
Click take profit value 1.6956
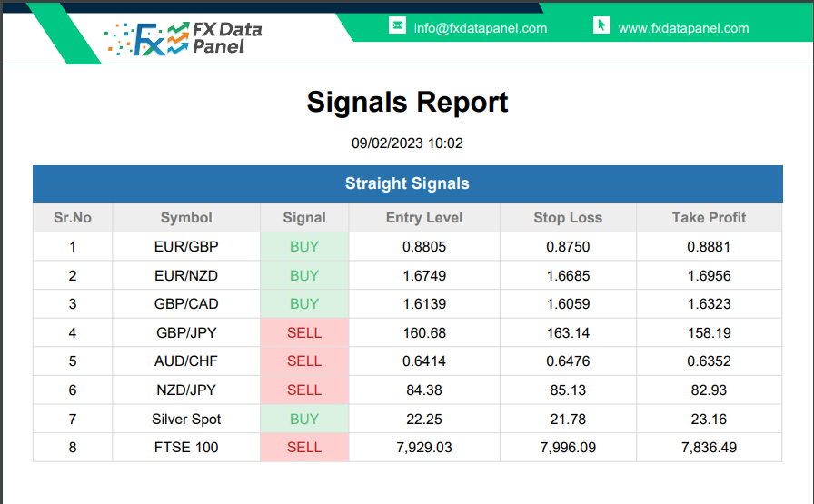click(x=710, y=276)
